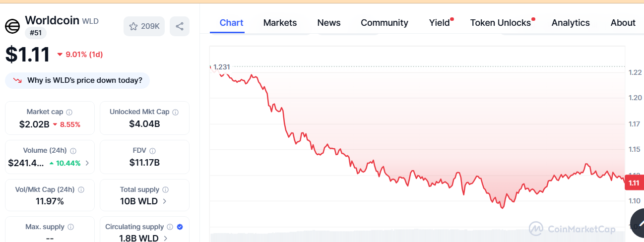Click the Worldcoin logo icon

(12, 26)
